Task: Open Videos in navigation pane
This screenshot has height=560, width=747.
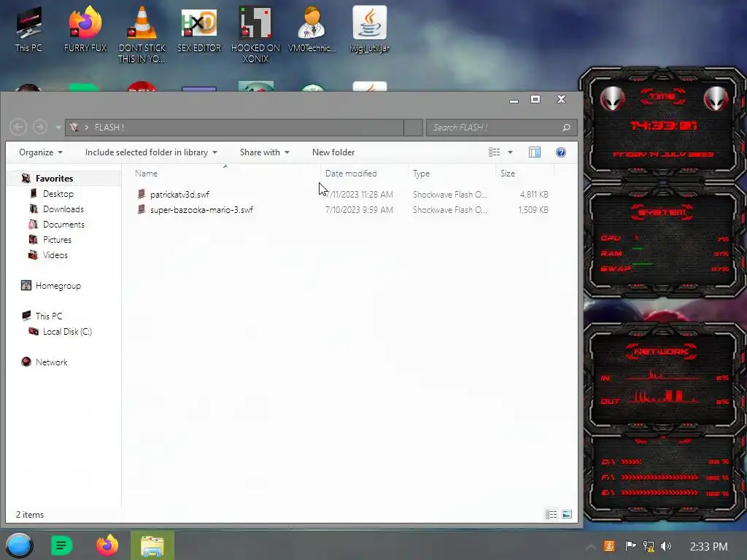Action: tap(55, 254)
